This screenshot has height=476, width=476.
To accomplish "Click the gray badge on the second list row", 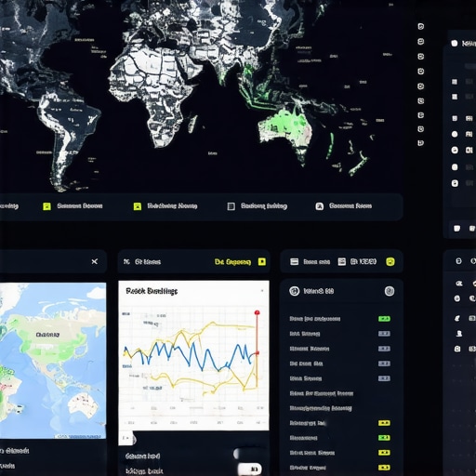I will pos(384,334).
